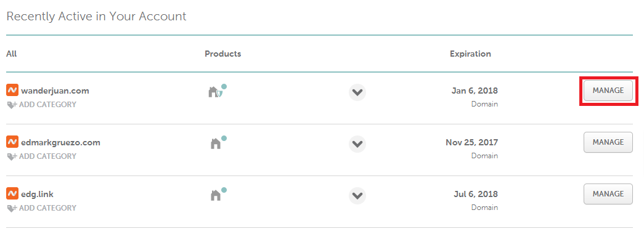
Task: Click the Namecheap logo beside wanderjuan.com
Action: 12,91
